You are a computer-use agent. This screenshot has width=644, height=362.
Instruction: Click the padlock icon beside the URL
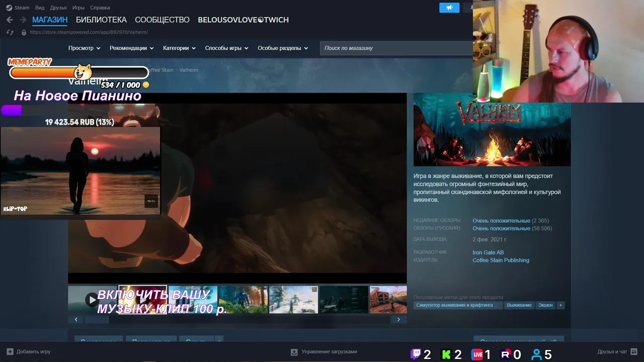[24, 32]
